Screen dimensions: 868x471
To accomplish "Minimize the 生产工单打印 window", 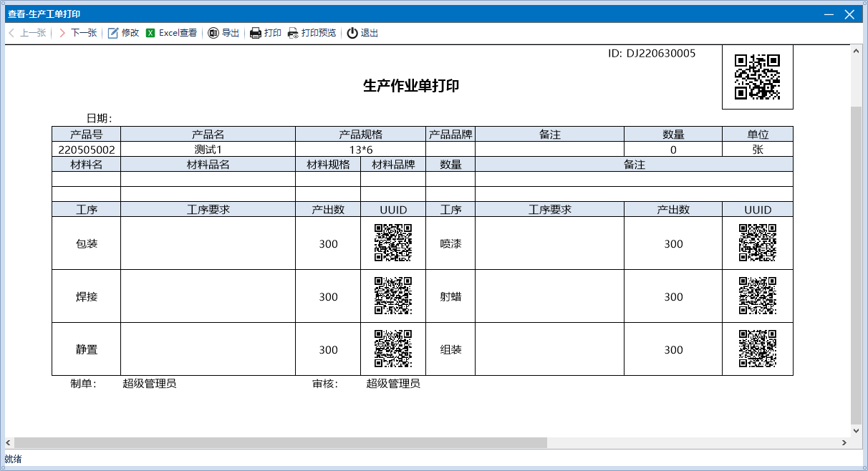I will (x=829, y=14).
